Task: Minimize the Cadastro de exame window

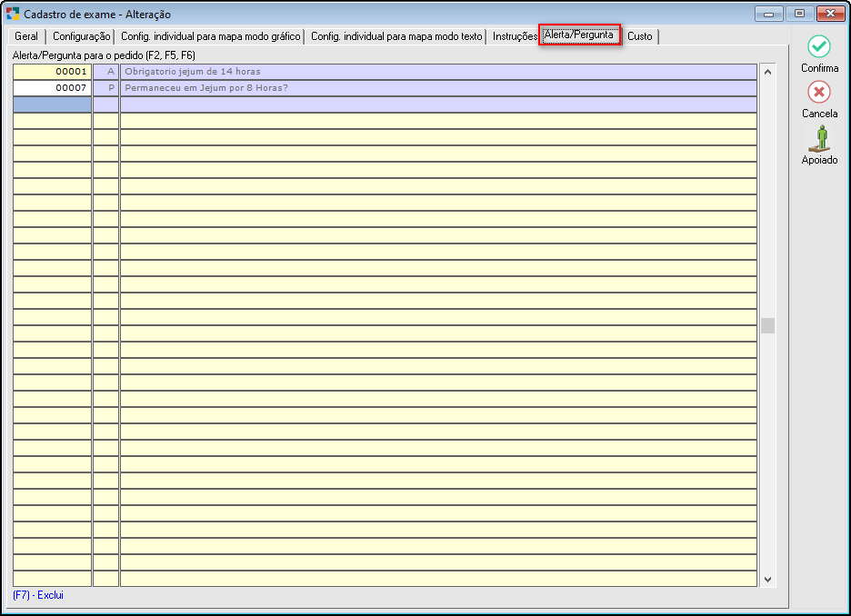Action: (x=768, y=14)
